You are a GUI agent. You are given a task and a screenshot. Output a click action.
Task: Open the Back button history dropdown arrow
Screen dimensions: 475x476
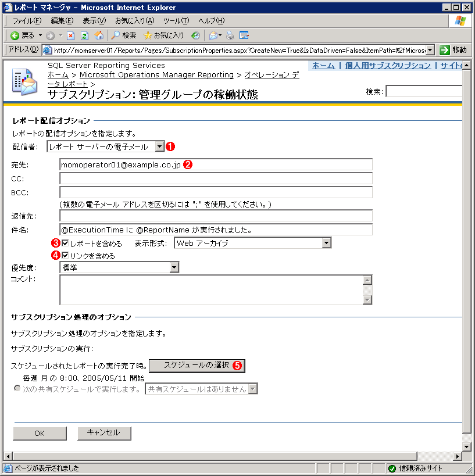point(40,35)
